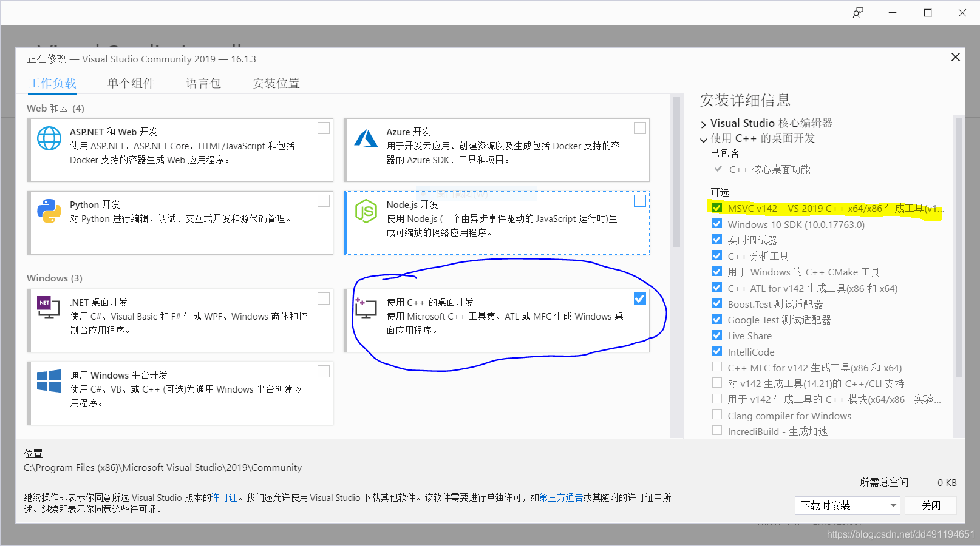Click the Node.js development logo icon
Screen dimensions: 980x546
coord(366,211)
